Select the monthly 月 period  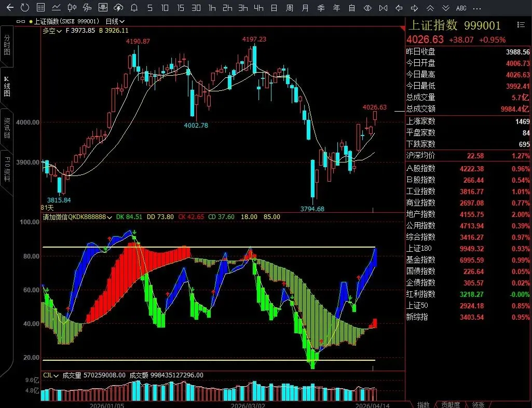point(305,8)
